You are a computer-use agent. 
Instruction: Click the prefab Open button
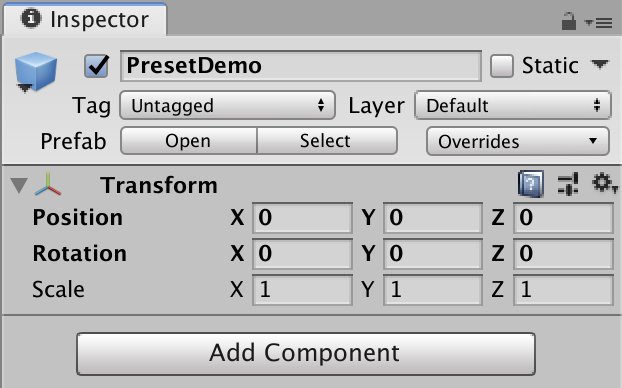(x=188, y=141)
